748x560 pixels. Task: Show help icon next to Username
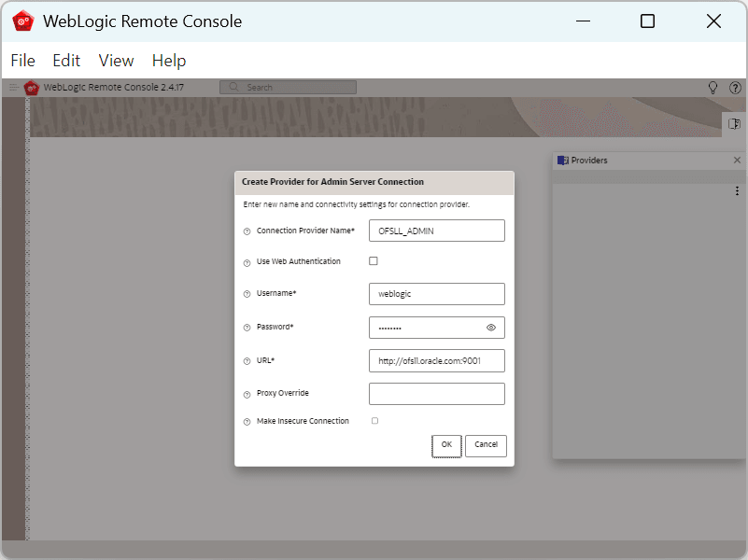(x=247, y=294)
